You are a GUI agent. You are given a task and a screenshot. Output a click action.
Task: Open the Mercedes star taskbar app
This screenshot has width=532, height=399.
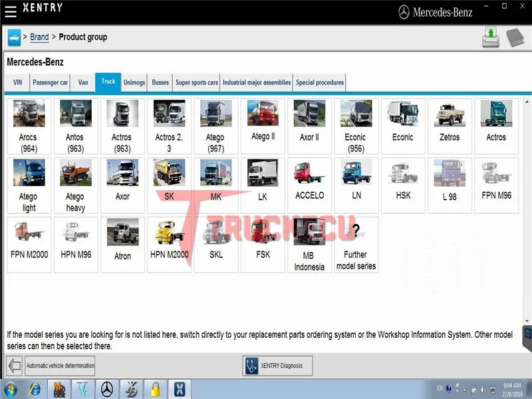click(x=107, y=389)
